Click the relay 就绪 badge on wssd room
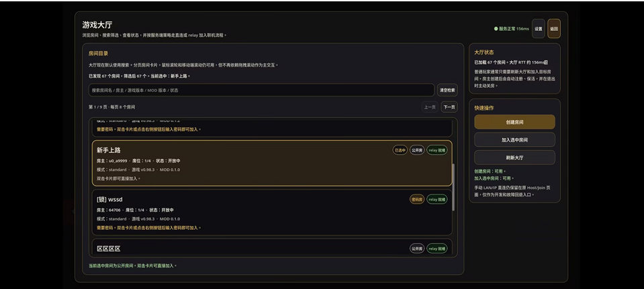Image resolution: width=644 pixels, height=289 pixels. coord(436,199)
